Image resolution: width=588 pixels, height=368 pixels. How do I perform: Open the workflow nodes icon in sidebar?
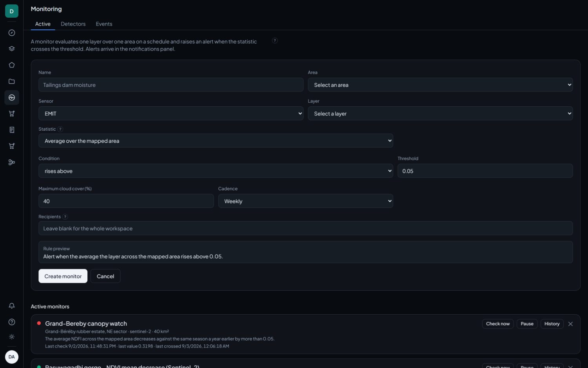[x=12, y=162]
